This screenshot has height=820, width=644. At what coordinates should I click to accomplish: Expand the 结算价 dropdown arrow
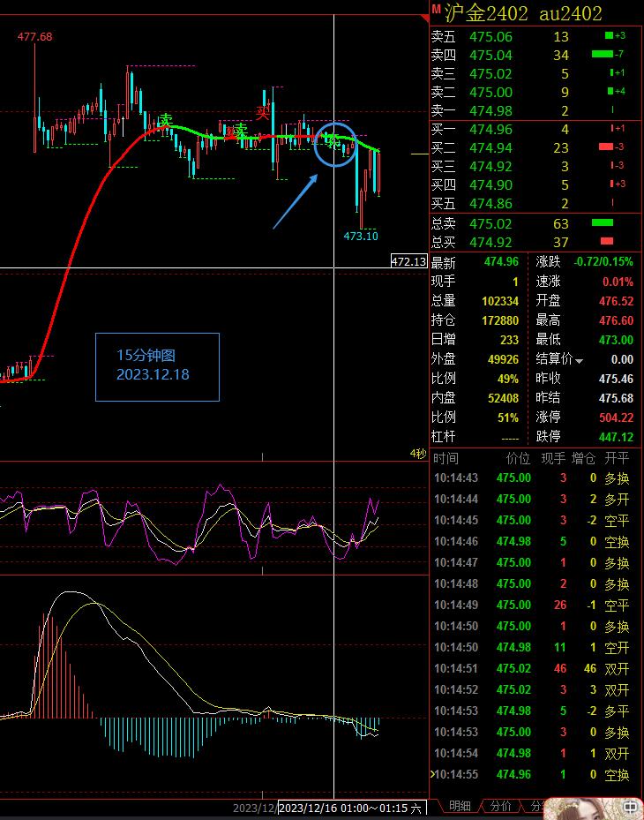point(580,361)
